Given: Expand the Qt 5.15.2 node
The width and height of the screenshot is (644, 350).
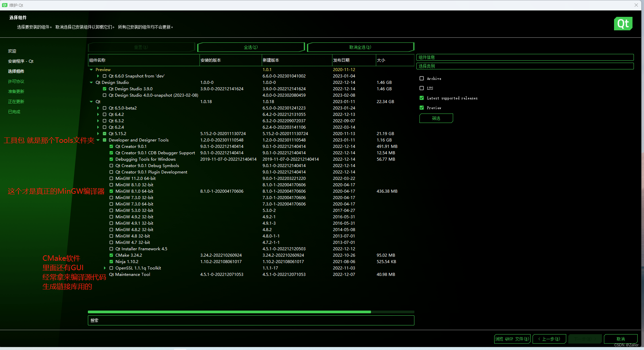Looking at the screenshot, I should [x=98, y=134].
